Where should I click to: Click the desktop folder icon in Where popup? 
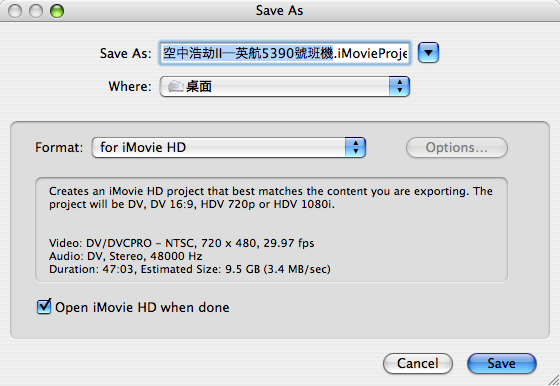click(175, 86)
